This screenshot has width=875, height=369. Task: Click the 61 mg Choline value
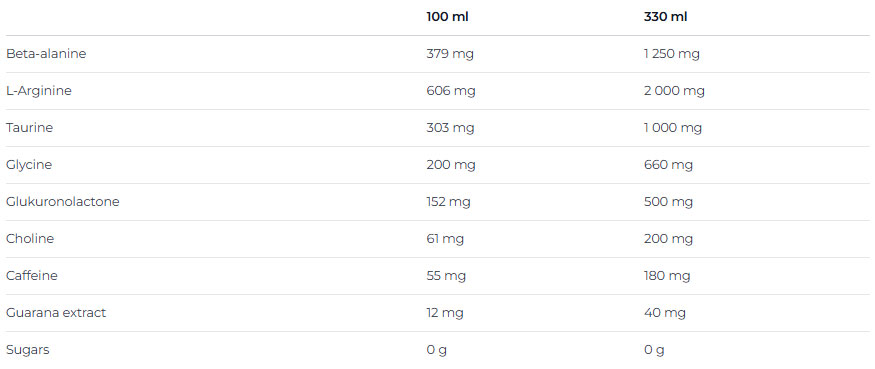click(445, 239)
